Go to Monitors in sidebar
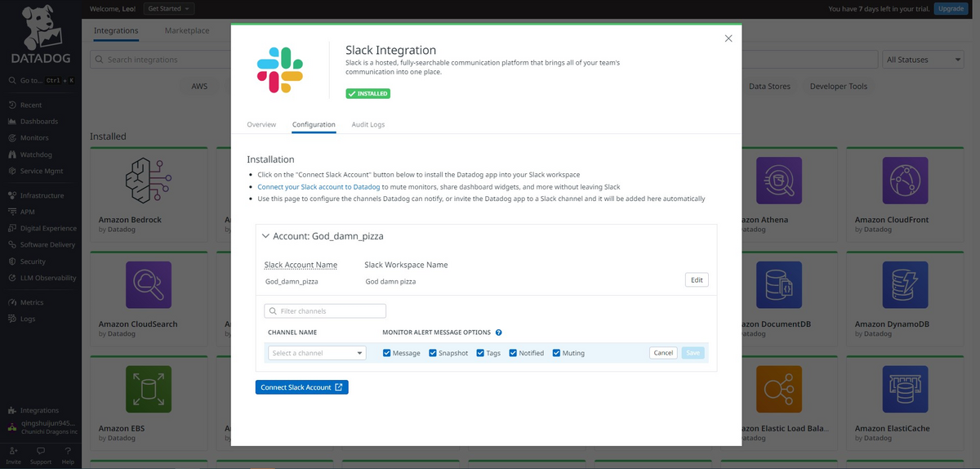980x469 pixels. click(34, 138)
